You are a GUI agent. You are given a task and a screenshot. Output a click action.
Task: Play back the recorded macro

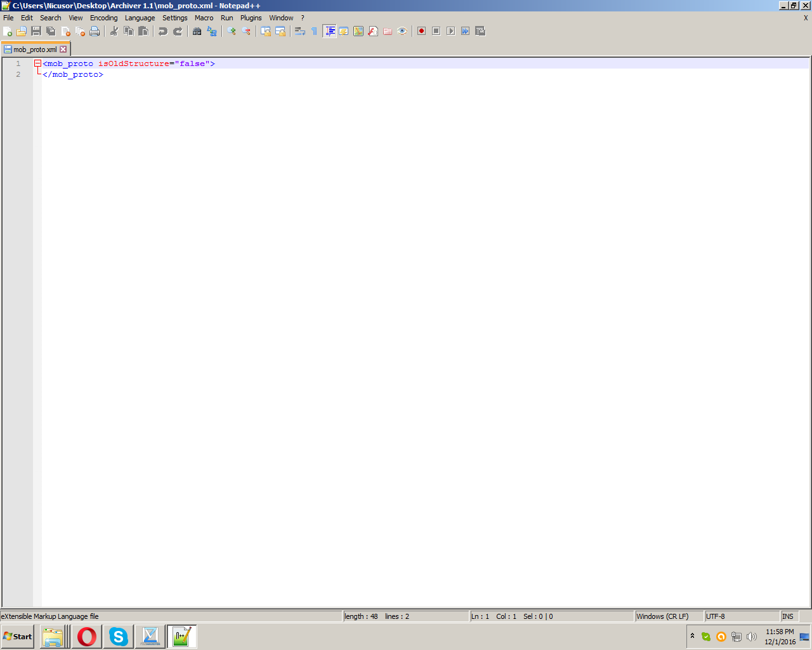451,31
